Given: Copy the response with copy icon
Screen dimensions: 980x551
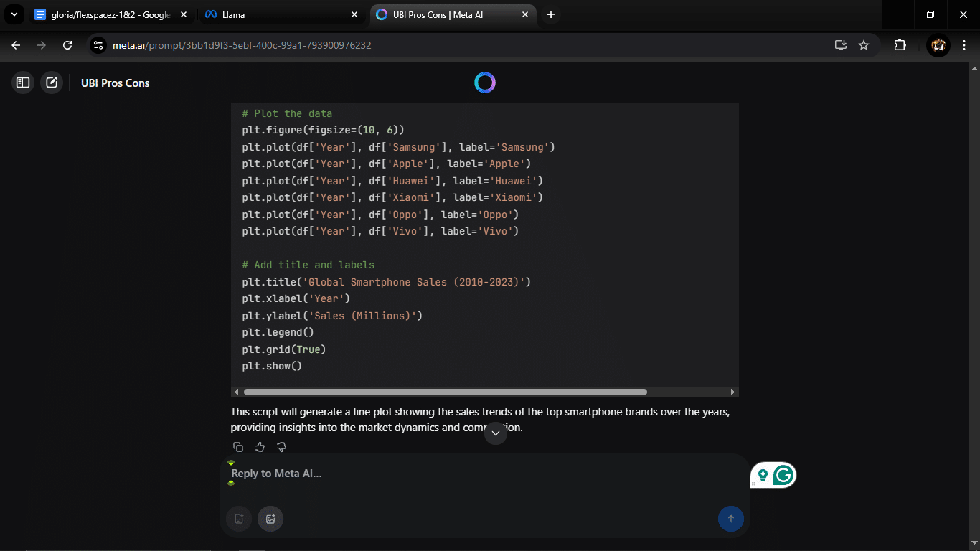Looking at the screenshot, I should (x=238, y=447).
